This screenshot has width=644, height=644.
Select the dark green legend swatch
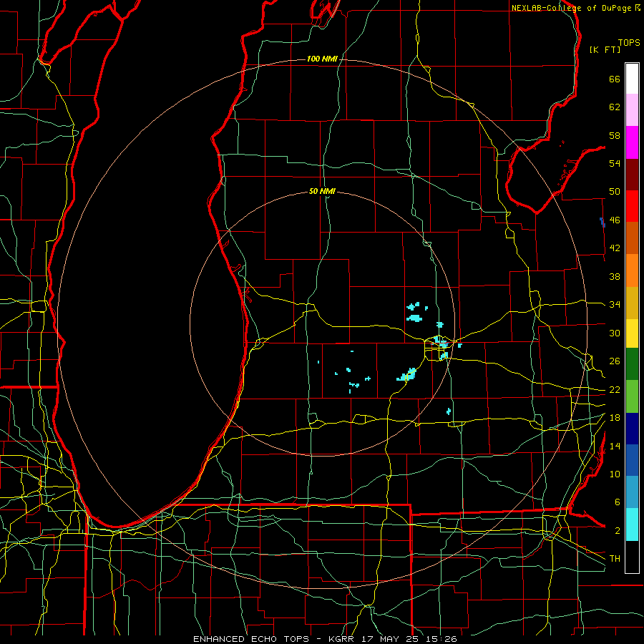pyautogui.click(x=632, y=364)
